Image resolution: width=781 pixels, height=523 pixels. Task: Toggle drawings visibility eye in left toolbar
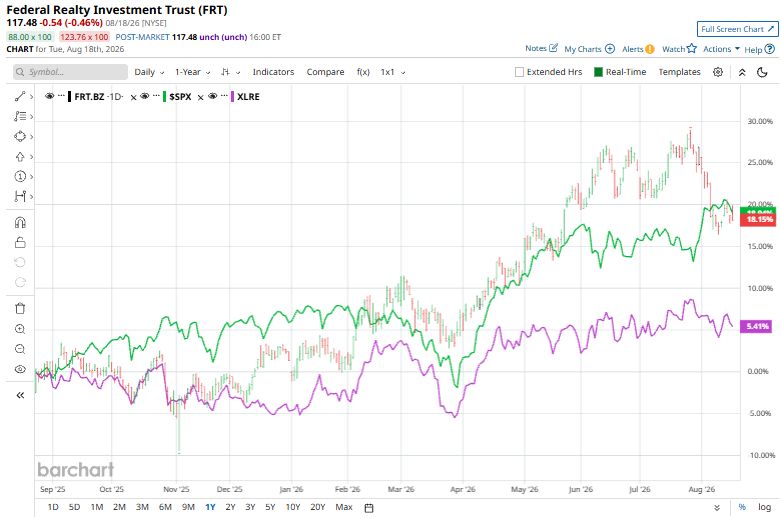[20, 369]
